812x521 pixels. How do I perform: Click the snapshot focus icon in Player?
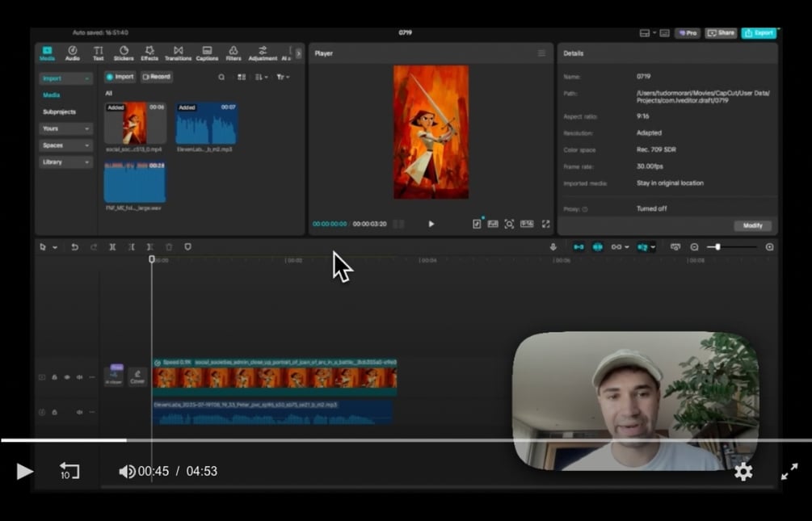tap(510, 224)
